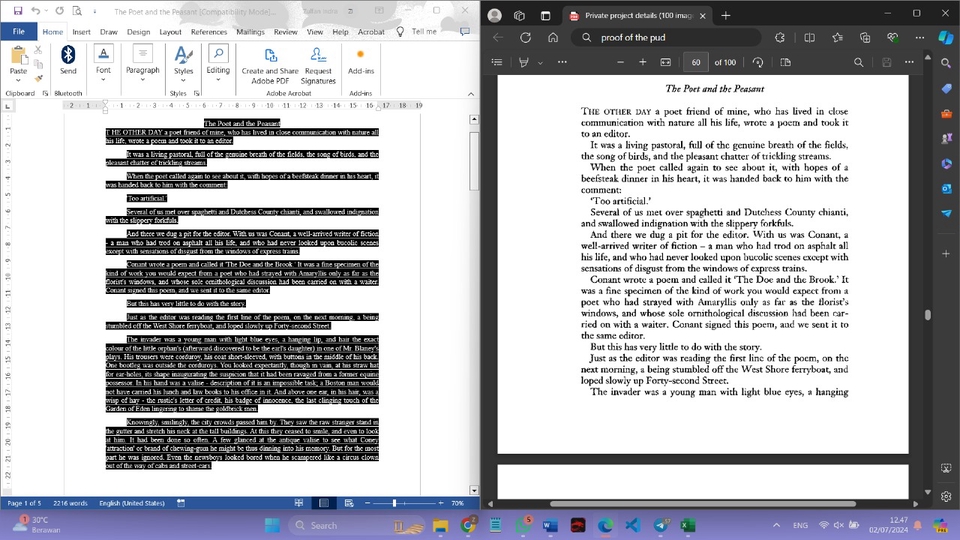The height and width of the screenshot is (540, 960).
Task: Switch to the Design ribbon tab
Action: click(x=138, y=32)
